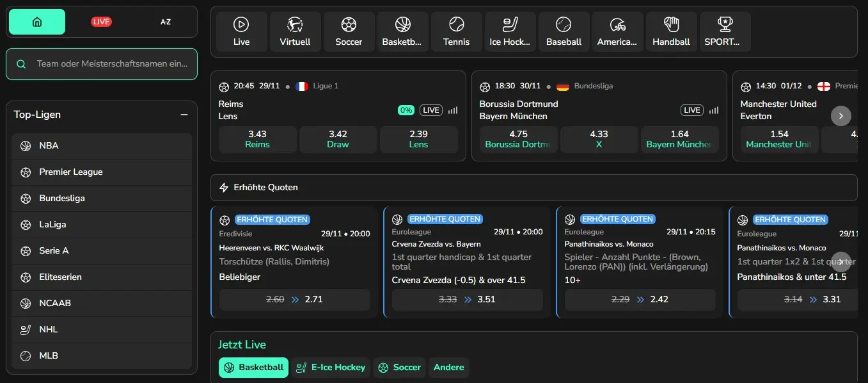Viewport: 868px width, 383px height.
Task: Switch to the Soccer live tab
Action: (400, 368)
